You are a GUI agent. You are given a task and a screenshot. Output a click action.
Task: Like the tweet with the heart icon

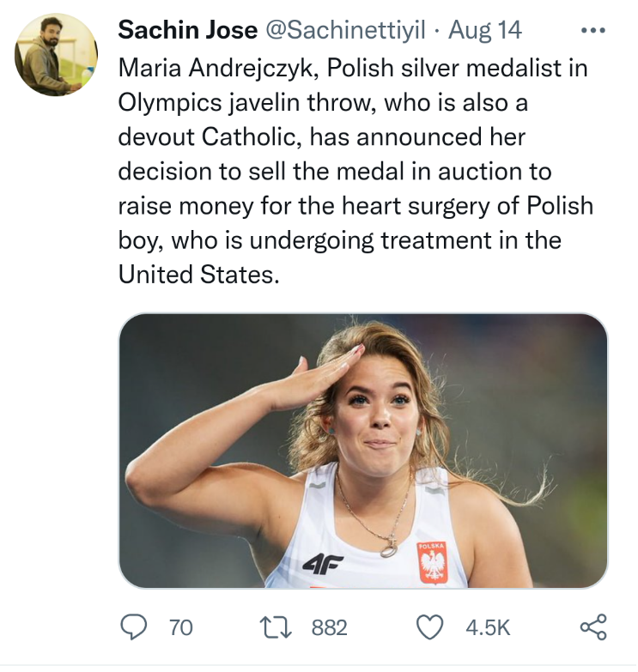[429, 627]
